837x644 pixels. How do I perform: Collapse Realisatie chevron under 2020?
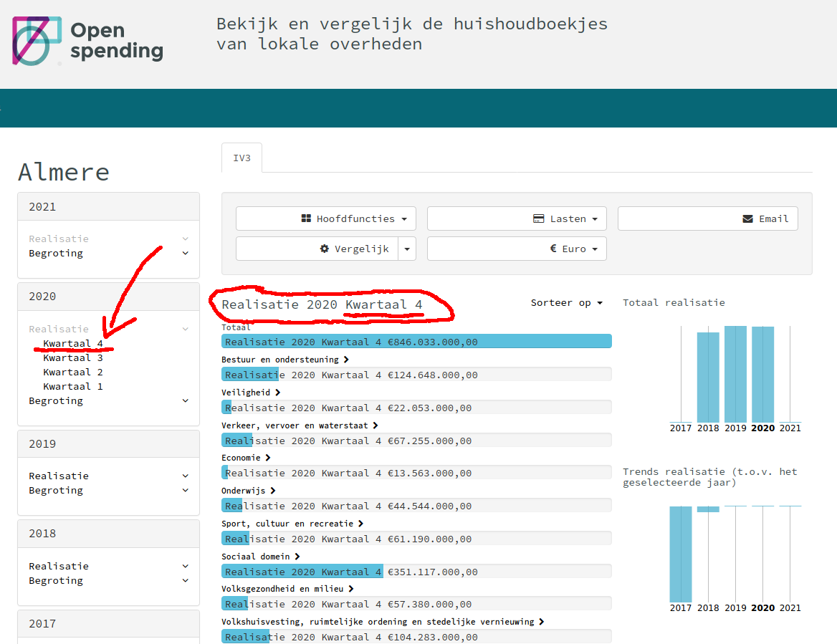click(185, 329)
